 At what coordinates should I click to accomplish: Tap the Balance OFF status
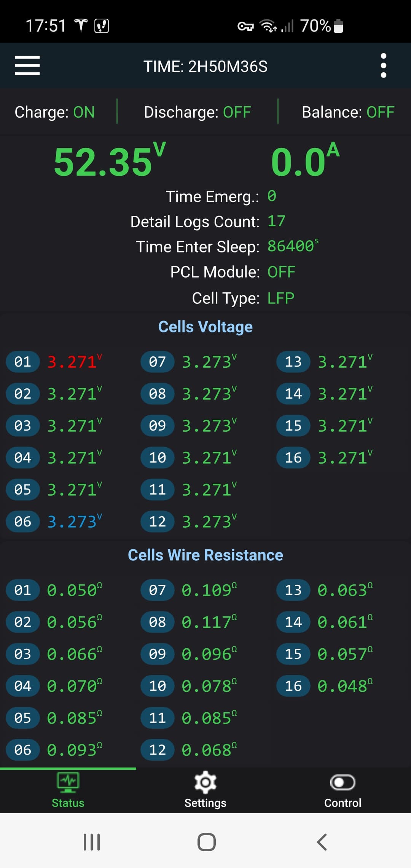coord(348,112)
